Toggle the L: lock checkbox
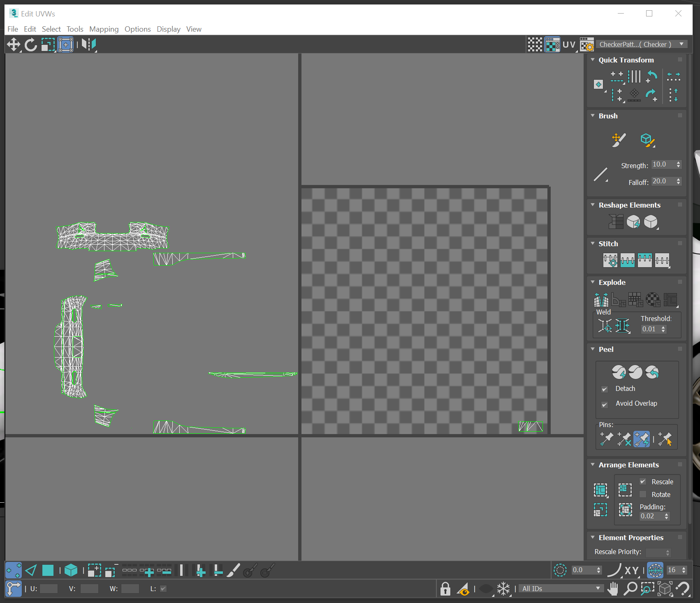The height and width of the screenshot is (603, 700). (x=163, y=589)
